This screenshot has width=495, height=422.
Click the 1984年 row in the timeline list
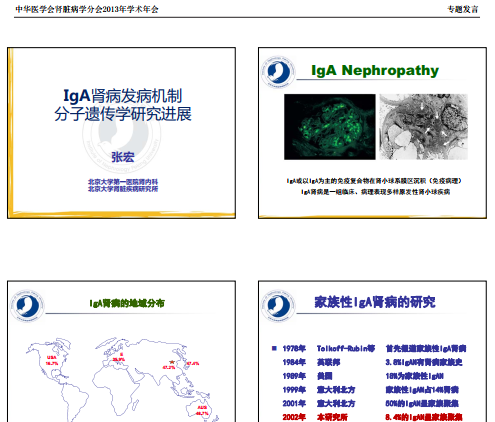coord(372,362)
